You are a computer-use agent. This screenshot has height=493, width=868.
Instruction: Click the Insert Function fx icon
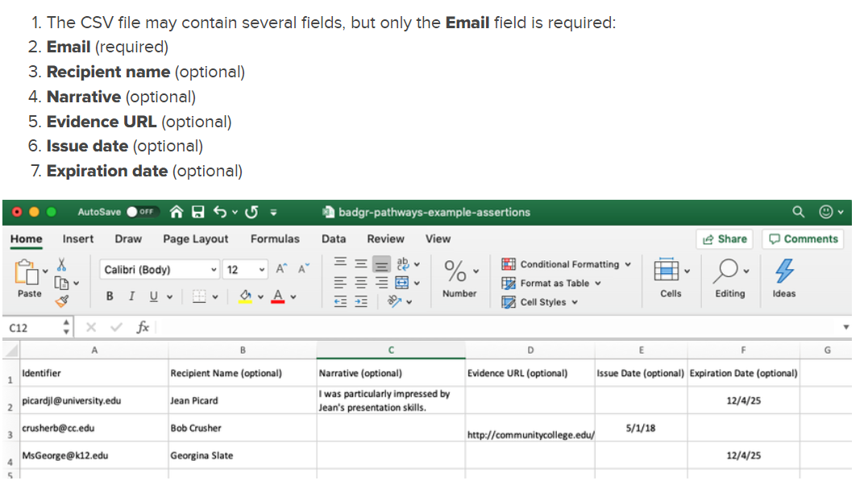tap(143, 327)
